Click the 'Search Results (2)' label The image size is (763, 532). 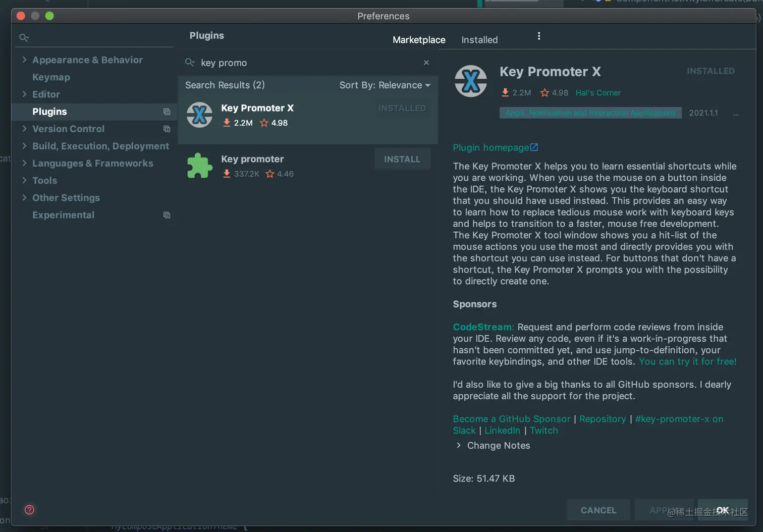(225, 85)
